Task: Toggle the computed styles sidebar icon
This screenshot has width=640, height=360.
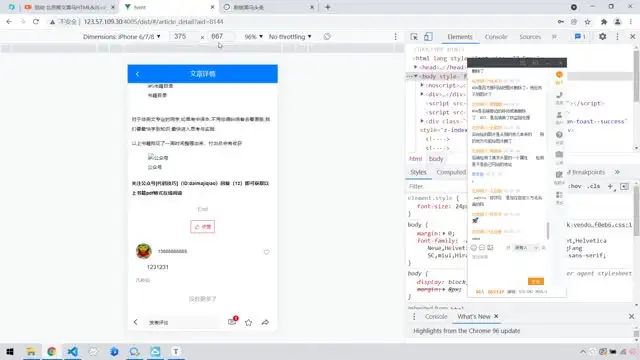Action: (x=624, y=187)
